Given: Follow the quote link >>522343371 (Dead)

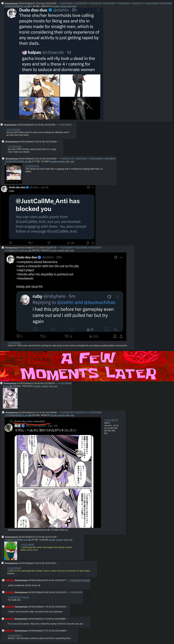Looking at the screenshot, I should 18,597.
